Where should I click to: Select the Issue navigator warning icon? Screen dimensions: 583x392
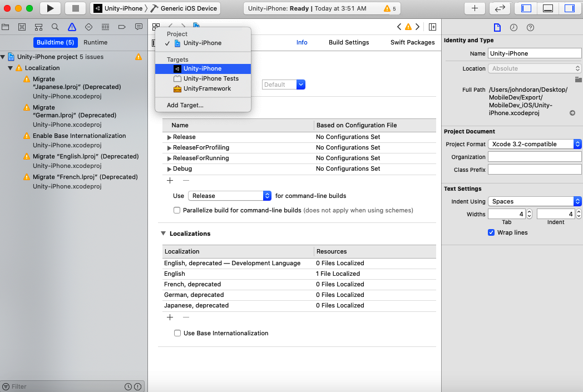[x=72, y=27]
